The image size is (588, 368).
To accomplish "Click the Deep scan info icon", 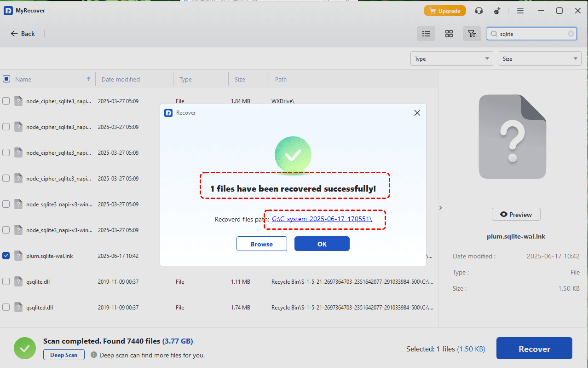I will click(x=94, y=355).
